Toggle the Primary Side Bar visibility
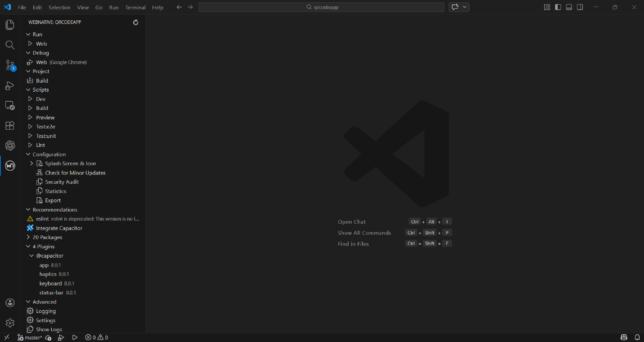The height and width of the screenshot is (342, 644). pyautogui.click(x=558, y=7)
